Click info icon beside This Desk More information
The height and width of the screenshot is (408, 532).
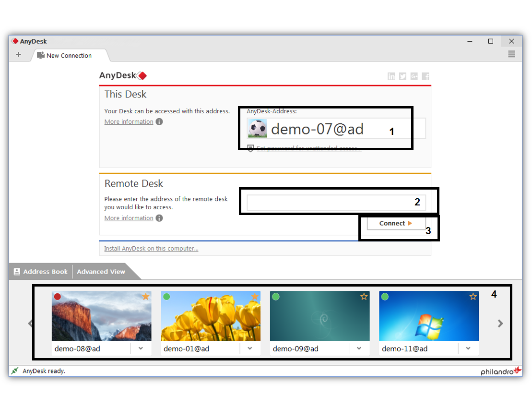[159, 122]
